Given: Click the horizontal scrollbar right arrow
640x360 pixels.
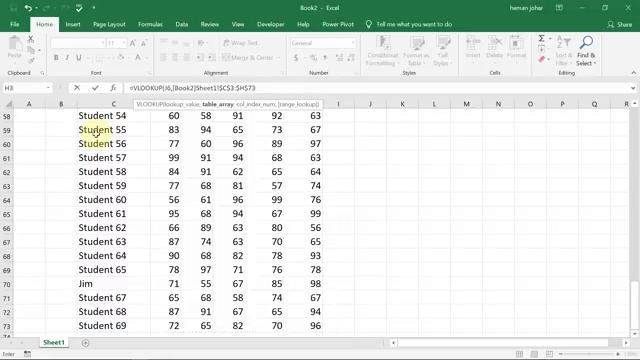Looking at the screenshot, I should click(626, 343).
